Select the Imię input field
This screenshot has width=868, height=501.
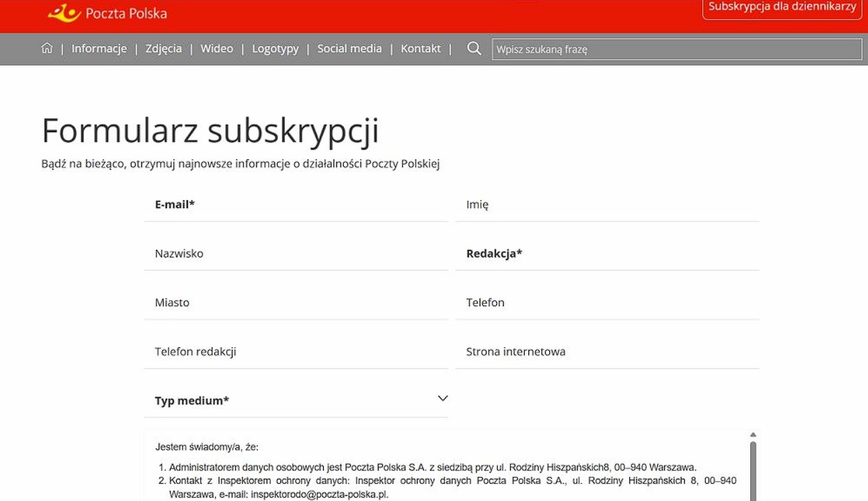click(x=607, y=205)
